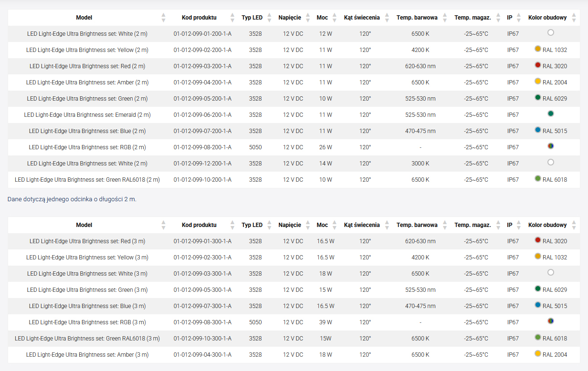Click the emerald swatch in Emerald (2 m) row
Viewport: 588px width, 371px height.
[551, 113]
